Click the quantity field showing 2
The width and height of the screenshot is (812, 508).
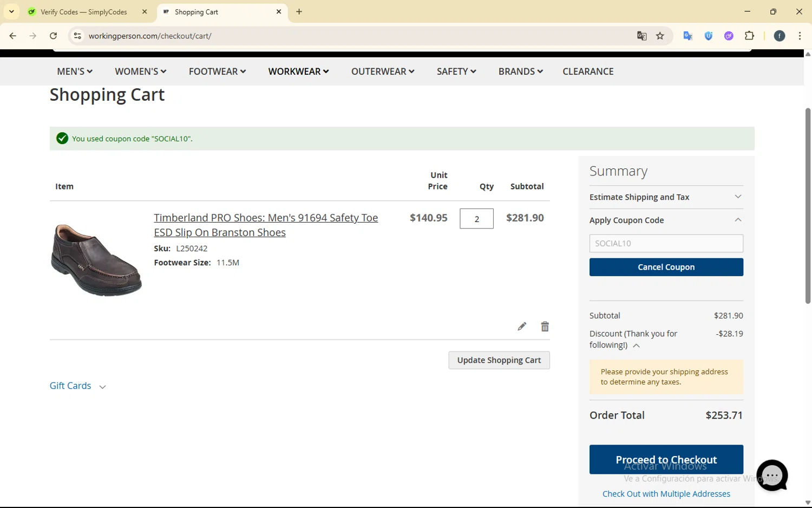[x=476, y=219]
